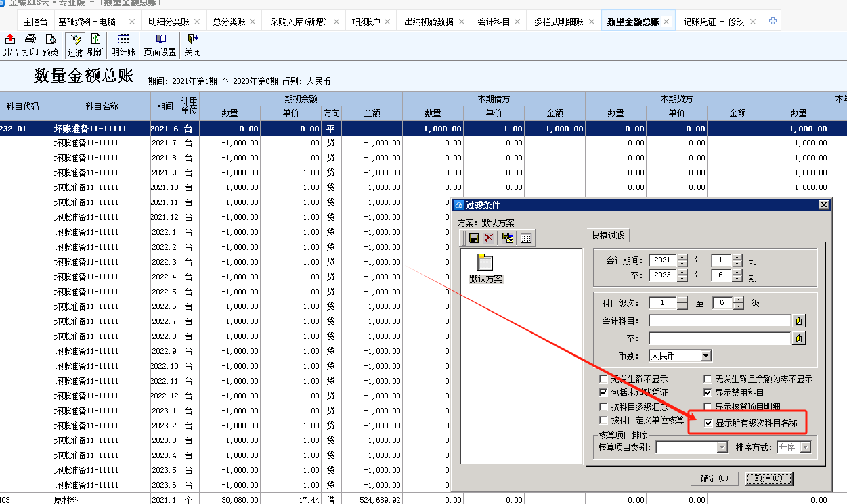Click the 打印 print icon
Image resolution: width=847 pixels, height=504 pixels.
pyautogui.click(x=30, y=45)
